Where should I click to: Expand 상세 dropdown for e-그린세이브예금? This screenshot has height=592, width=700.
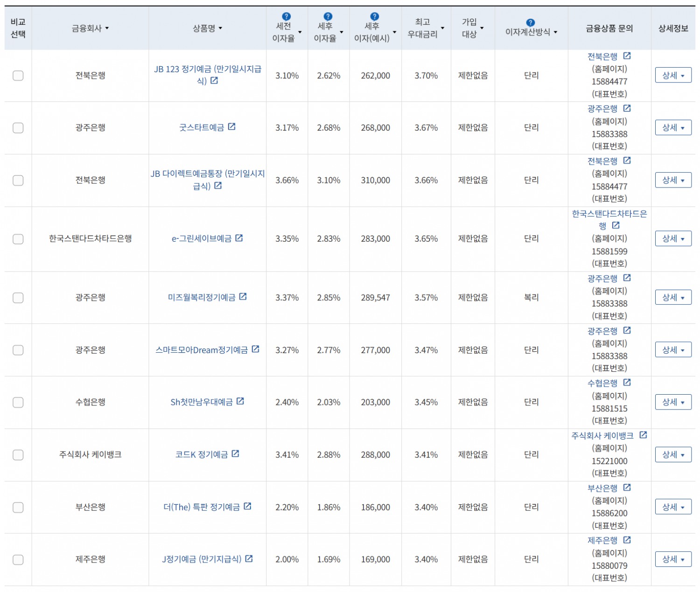tap(673, 238)
